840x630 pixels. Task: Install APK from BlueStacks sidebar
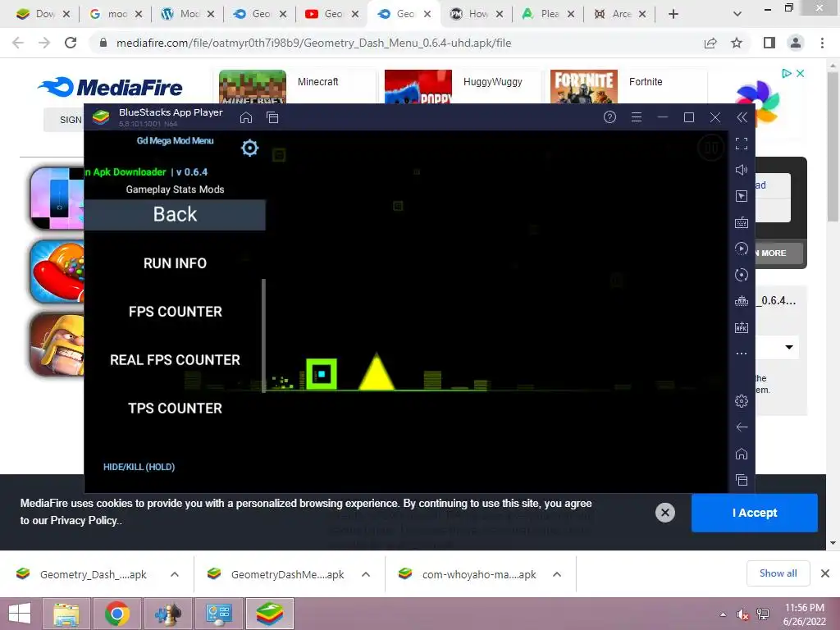coord(742,327)
